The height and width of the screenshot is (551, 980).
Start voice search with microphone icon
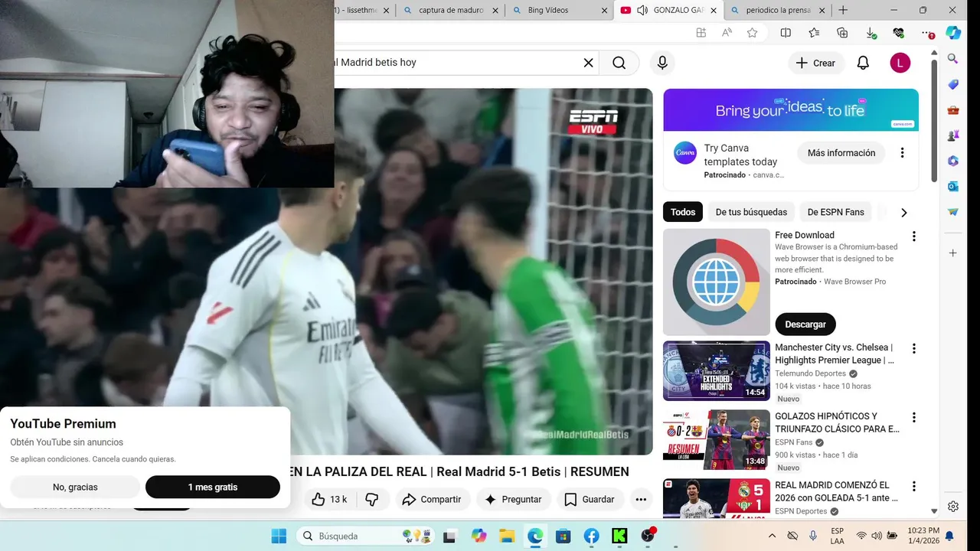pos(662,63)
